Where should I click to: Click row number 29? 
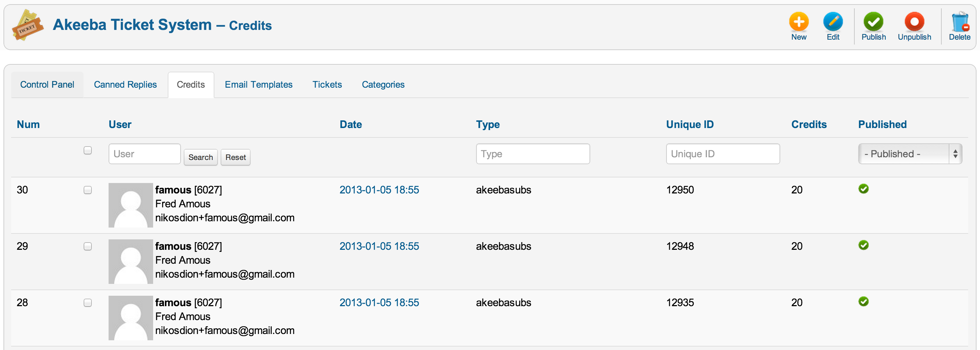click(22, 246)
